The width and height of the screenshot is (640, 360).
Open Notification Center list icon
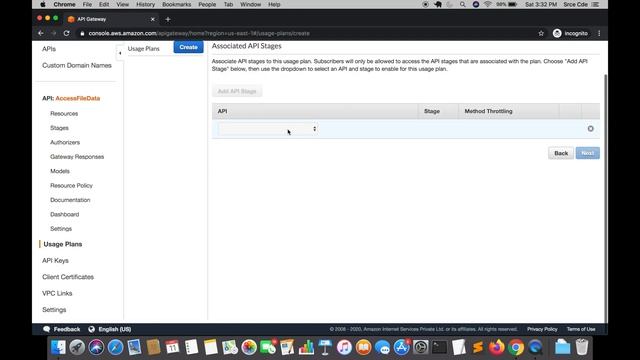click(x=595, y=4)
